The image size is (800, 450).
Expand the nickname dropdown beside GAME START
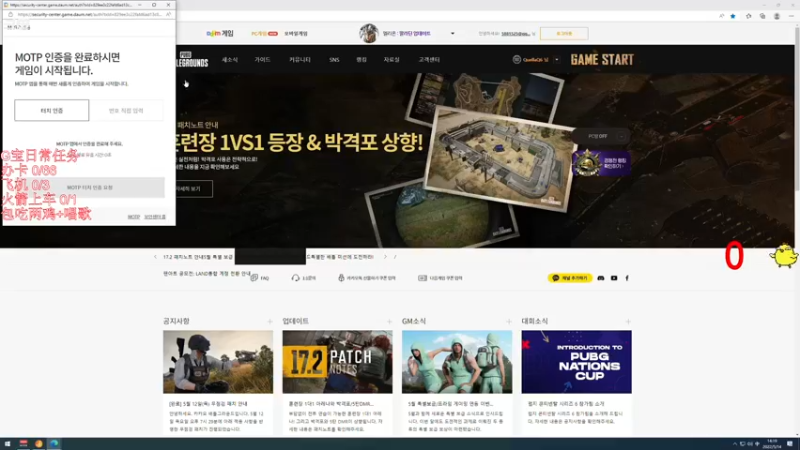[x=557, y=60]
